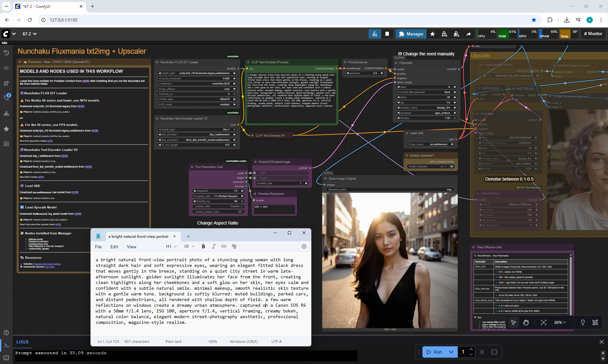Toggle the bottom console terminal icon
This screenshot has height=364, width=608.
coord(6,345)
